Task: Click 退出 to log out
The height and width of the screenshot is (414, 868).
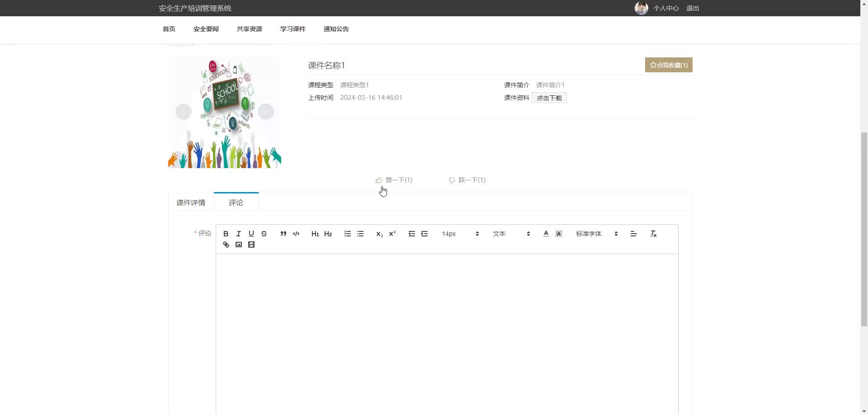Action: click(x=693, y=8)
